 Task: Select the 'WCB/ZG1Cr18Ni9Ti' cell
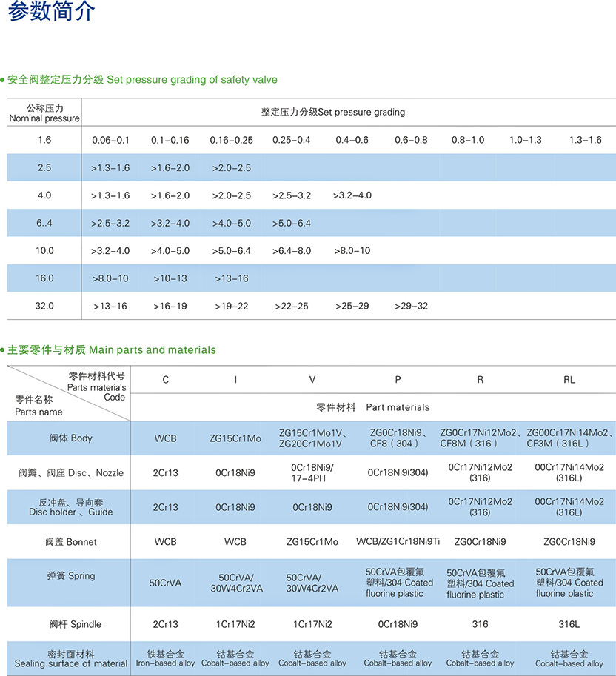click(398, 541)
